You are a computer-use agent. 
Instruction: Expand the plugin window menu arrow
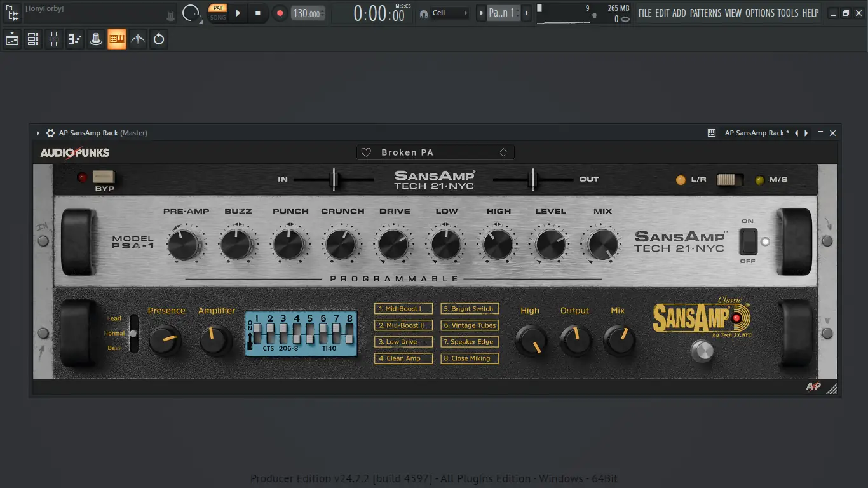pyautogui.click(x=38, y=133)
